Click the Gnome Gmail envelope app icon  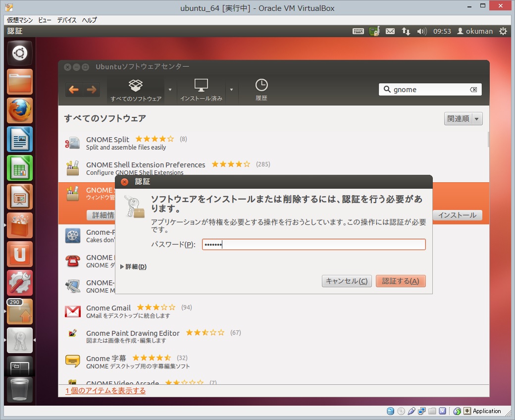[x=73, y=312]
